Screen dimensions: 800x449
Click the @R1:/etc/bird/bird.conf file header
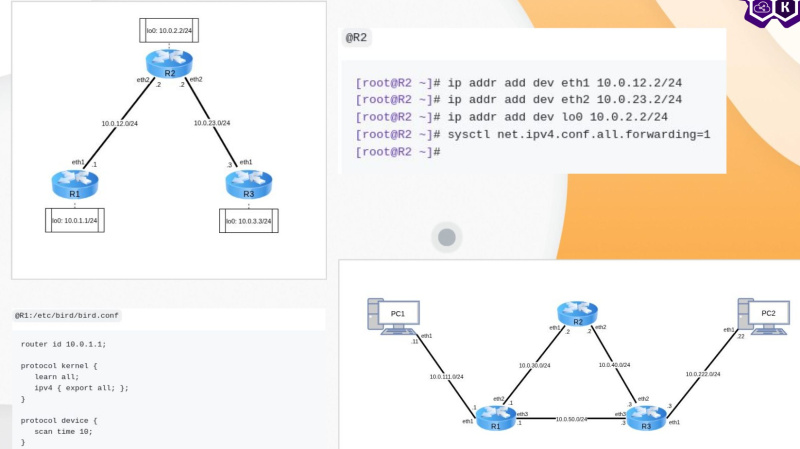pyautogui.click(x=67, y=316)
